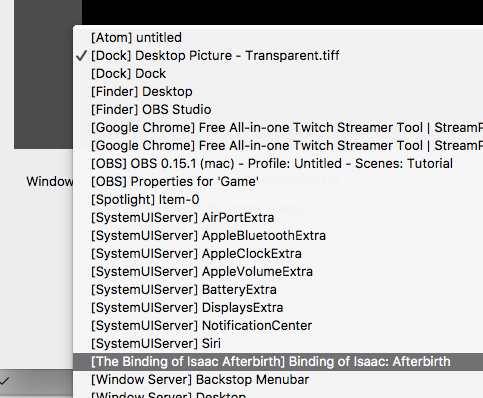Choose checked Desktop Picture - Transparent.tiff entry
The width and height of the screenshot is (483, 398).
tap(278, 55)
